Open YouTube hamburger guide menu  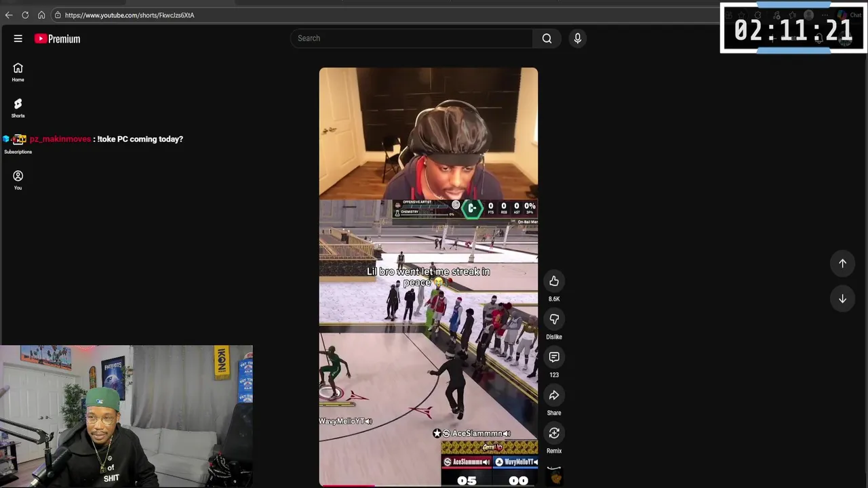pos(18,39)
